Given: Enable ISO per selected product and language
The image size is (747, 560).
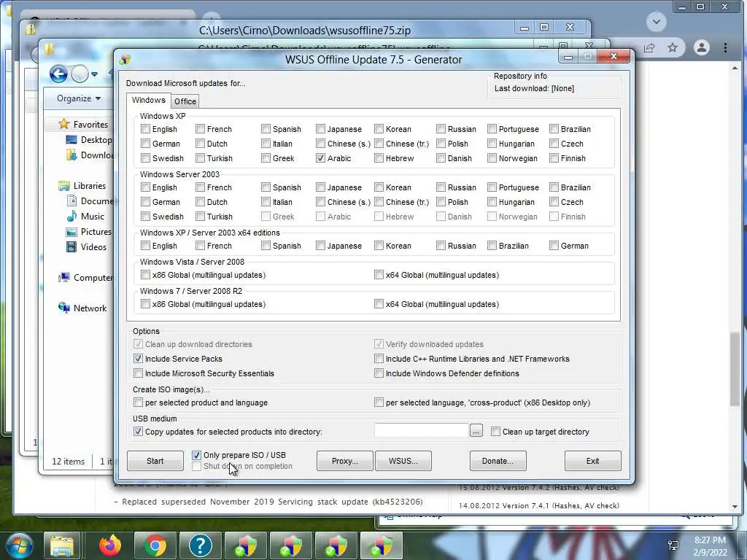Looking at the screenshot, I should coord(138,402).
